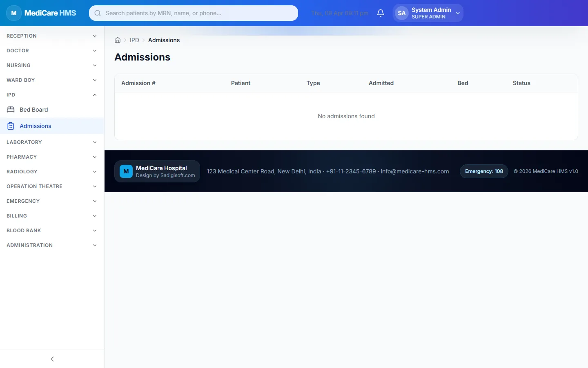This screenshot has height=368, width=588.
Task: Expand the Pharmacy section
Action: click(x=52, y=157)
